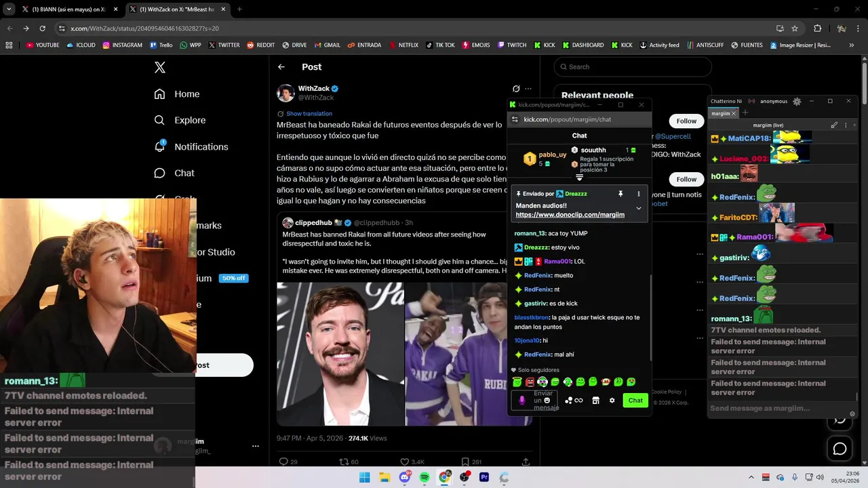The width and height of the screenshot is (868, 488).
Task: Open WithZack profile avatar
Action: point(285,93)
